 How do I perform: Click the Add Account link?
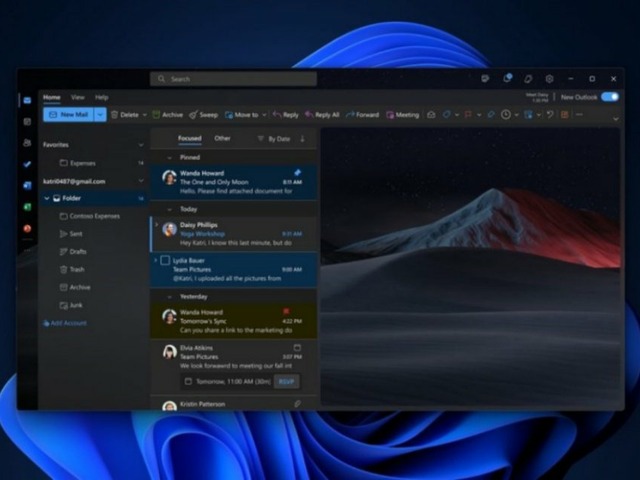68,323
